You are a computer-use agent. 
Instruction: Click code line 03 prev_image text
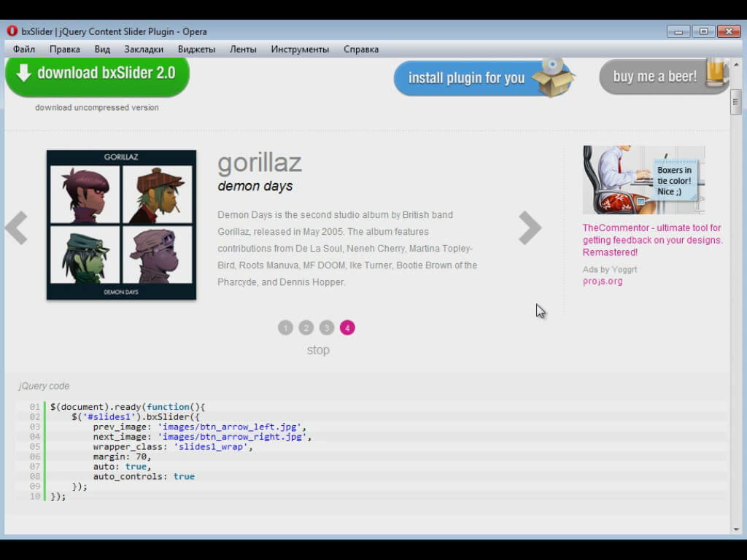200,427
